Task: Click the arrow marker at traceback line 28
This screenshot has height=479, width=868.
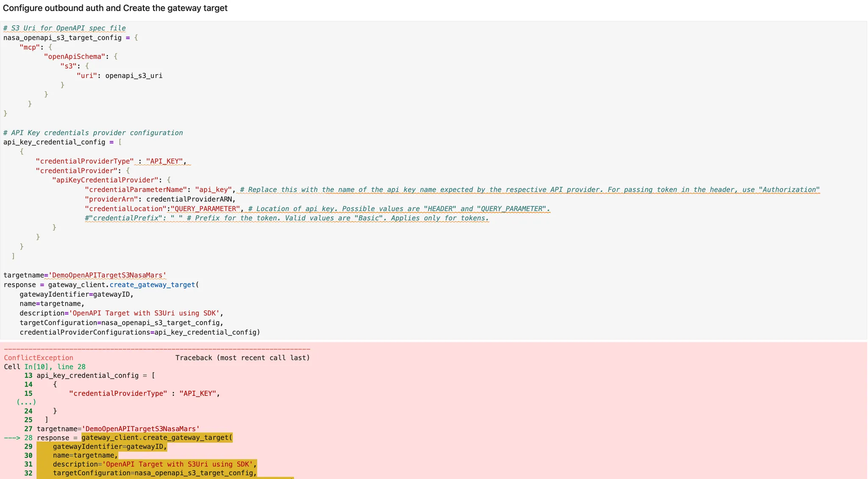Action: (x=12, y=438)
